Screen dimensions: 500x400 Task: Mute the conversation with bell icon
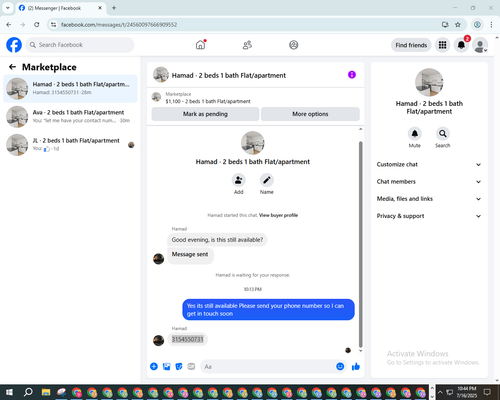click(x=415, y=134)
